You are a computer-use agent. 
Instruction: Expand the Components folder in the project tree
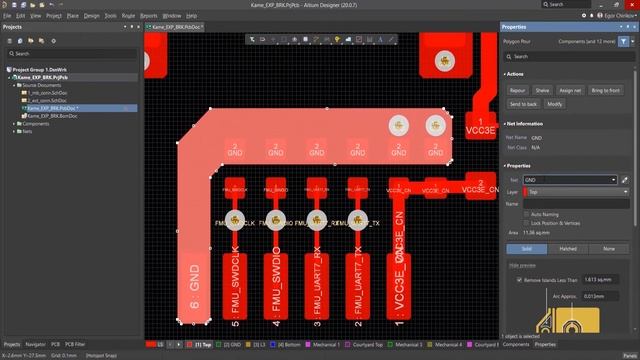(14, 124)
